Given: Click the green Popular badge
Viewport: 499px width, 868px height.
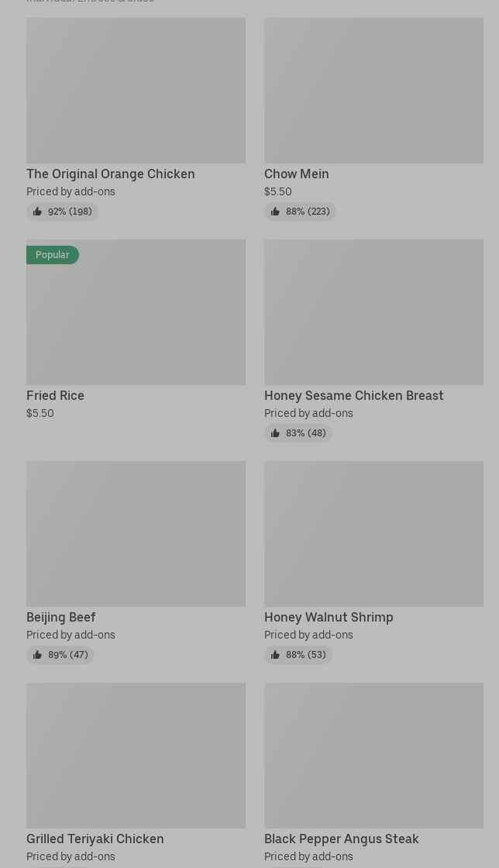Looking at the screenshot, I should pyautogui.click(x=52, y=255).
